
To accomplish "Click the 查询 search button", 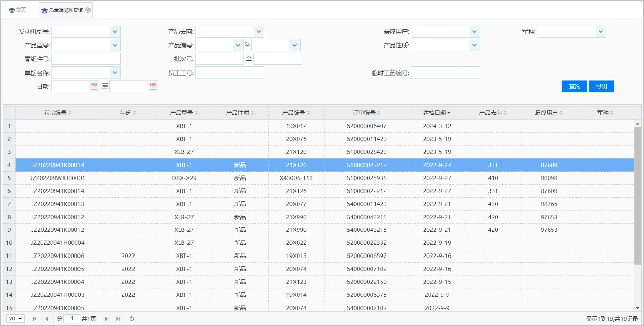I will 574,86.
